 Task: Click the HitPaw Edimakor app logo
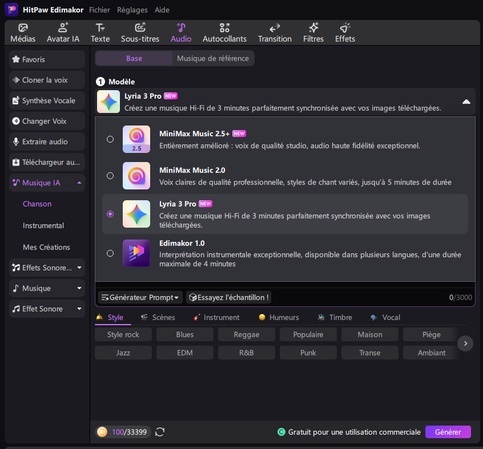pyautogui.click(x=11, y=9)
